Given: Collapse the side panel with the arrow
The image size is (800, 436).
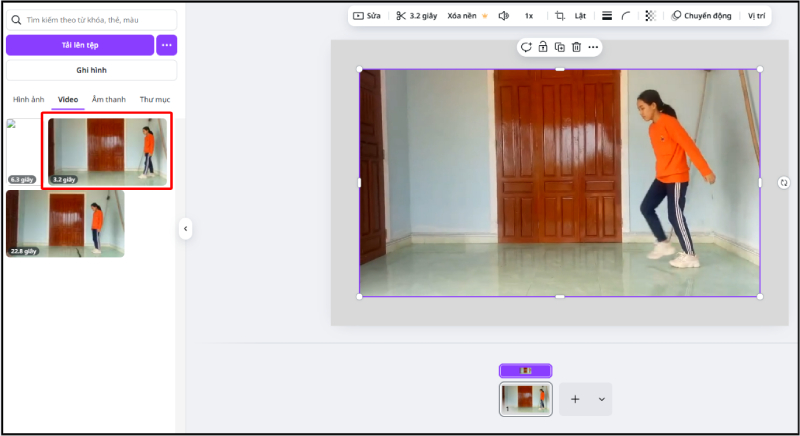Looking at the screenshot, I should click(185, 229).
